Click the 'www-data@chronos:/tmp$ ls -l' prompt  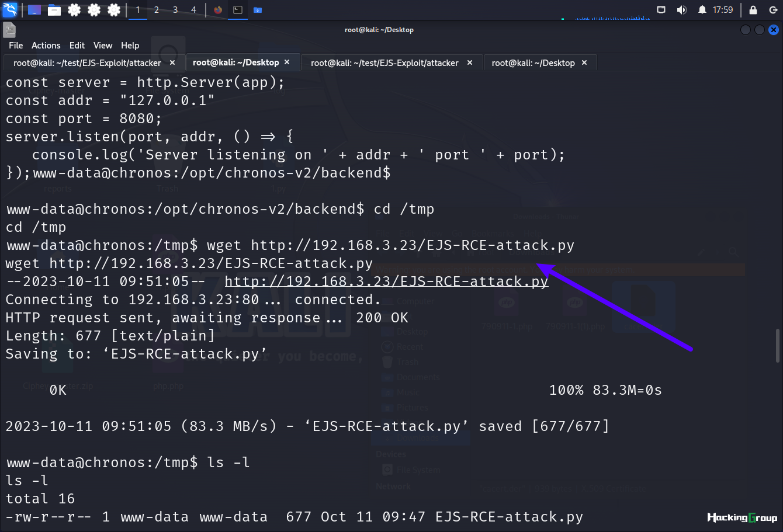pos(128,463)
